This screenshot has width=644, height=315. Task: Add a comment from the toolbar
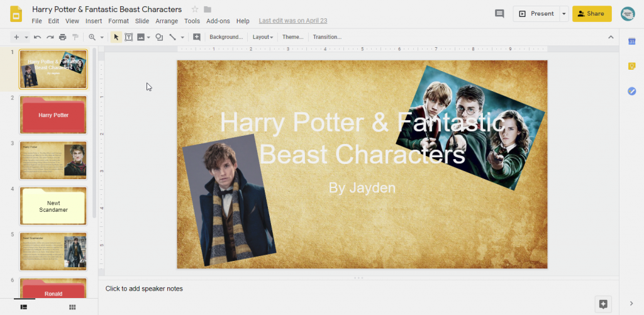pos(197,37)
